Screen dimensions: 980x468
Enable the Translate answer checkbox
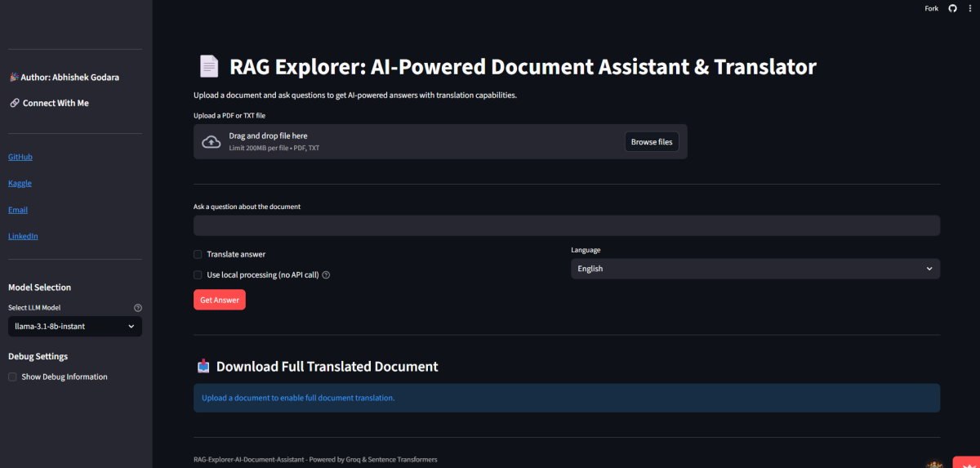point(198,254)
